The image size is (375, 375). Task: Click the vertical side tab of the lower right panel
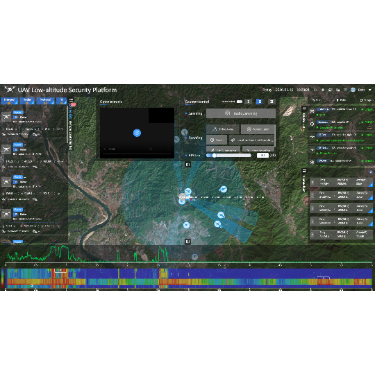pos(304,180)
